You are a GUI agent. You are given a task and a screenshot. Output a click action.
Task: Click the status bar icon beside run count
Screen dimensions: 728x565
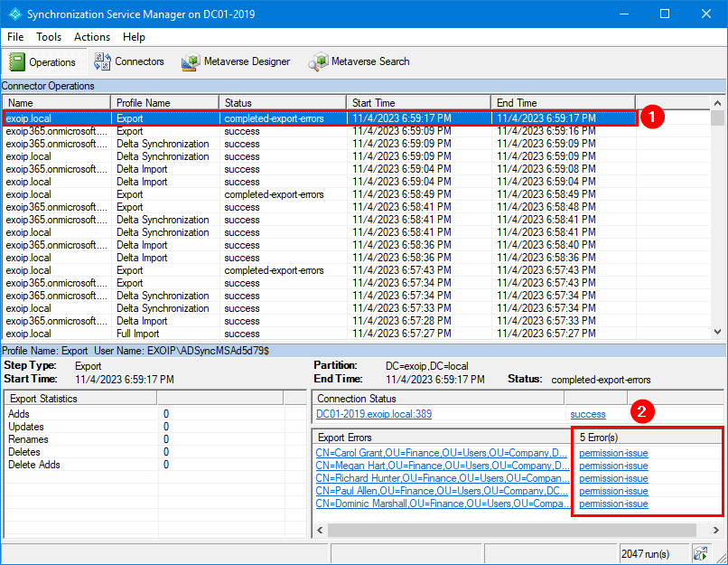coord(700,553)
